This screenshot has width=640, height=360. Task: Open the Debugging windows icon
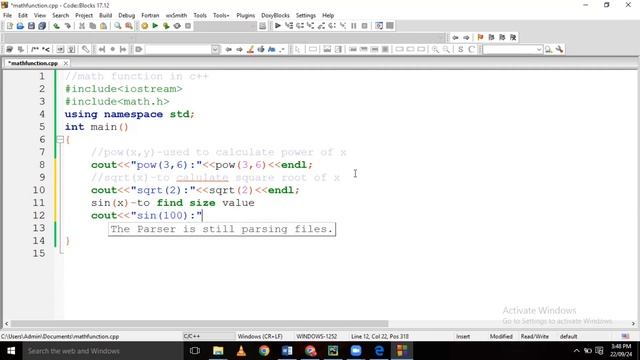(x=379, y=26)
